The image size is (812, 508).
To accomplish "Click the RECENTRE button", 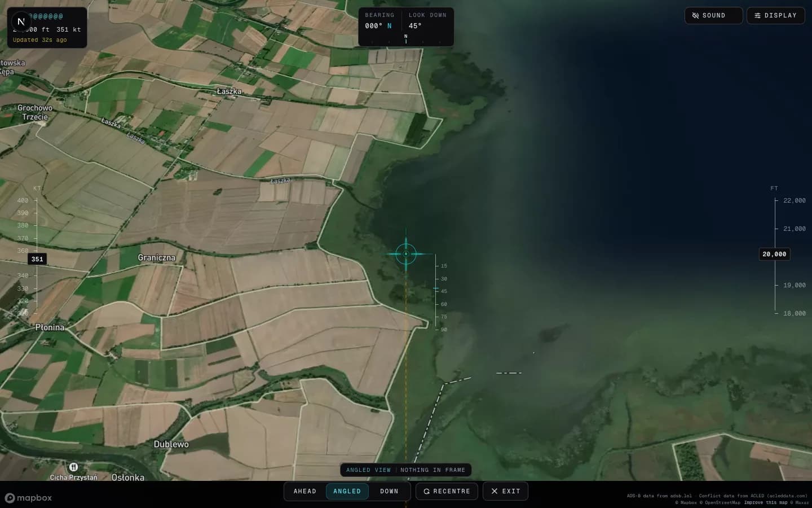I will [447, 491].
